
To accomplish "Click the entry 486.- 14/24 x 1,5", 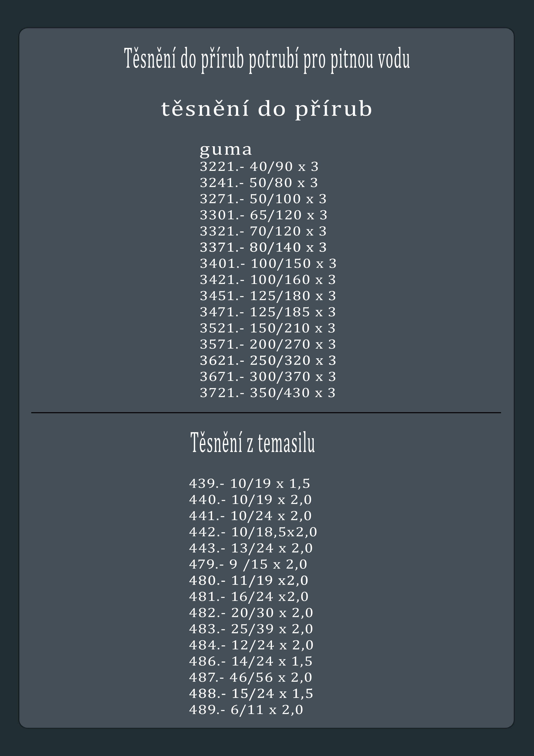I will 250,661.
